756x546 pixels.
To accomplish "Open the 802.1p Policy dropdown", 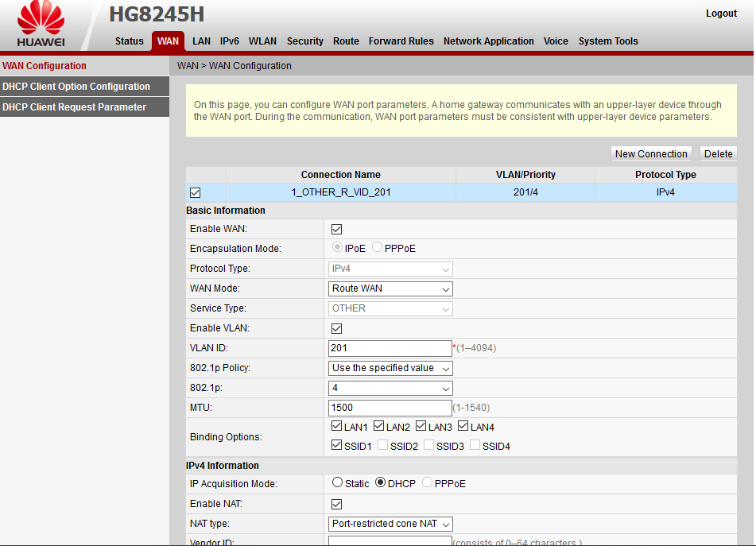I will click(x=390, y=368).
